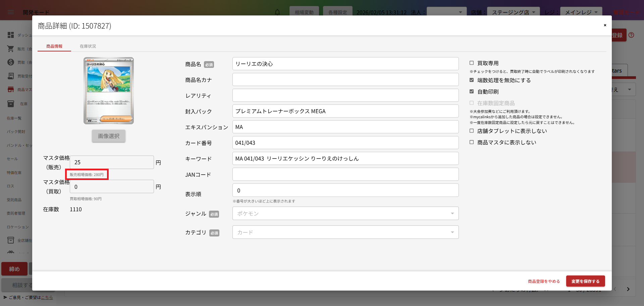Click the shopping cart sales icon
Screen dimensions: 644x306
11,49
